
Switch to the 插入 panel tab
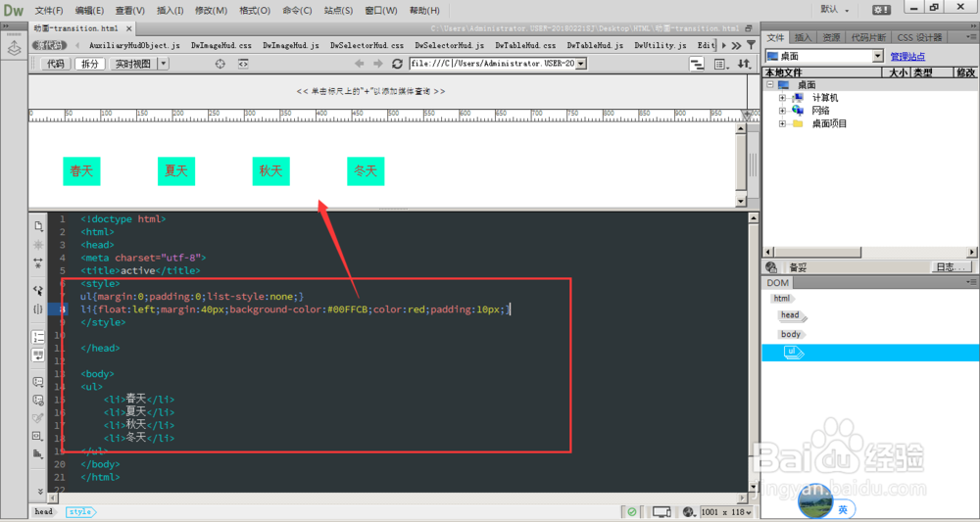pos(804,37)
